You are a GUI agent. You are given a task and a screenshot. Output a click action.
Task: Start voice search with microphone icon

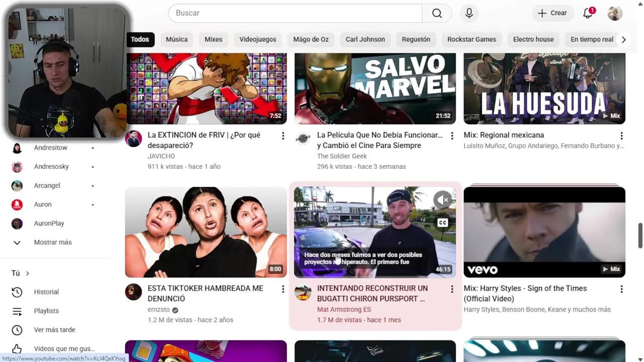pyautogui.click(x=469, y=13)
